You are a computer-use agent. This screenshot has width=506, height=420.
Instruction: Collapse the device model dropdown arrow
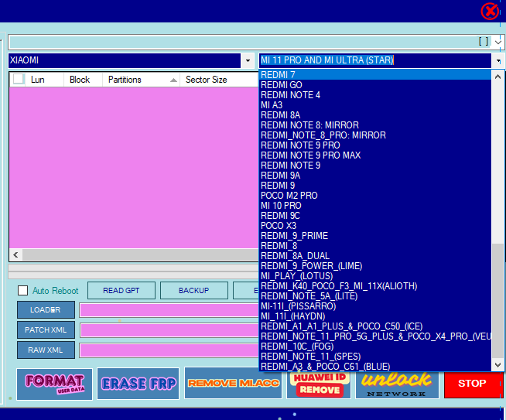click(x=497, y=60)
